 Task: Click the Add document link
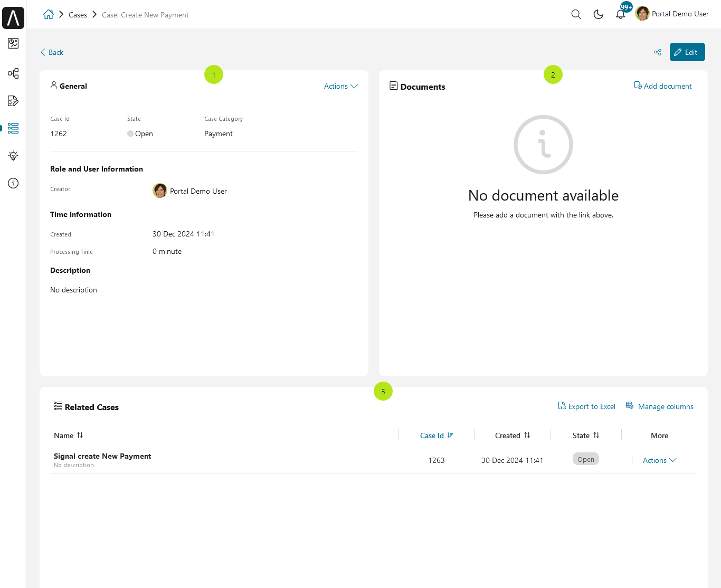(663, 86)
